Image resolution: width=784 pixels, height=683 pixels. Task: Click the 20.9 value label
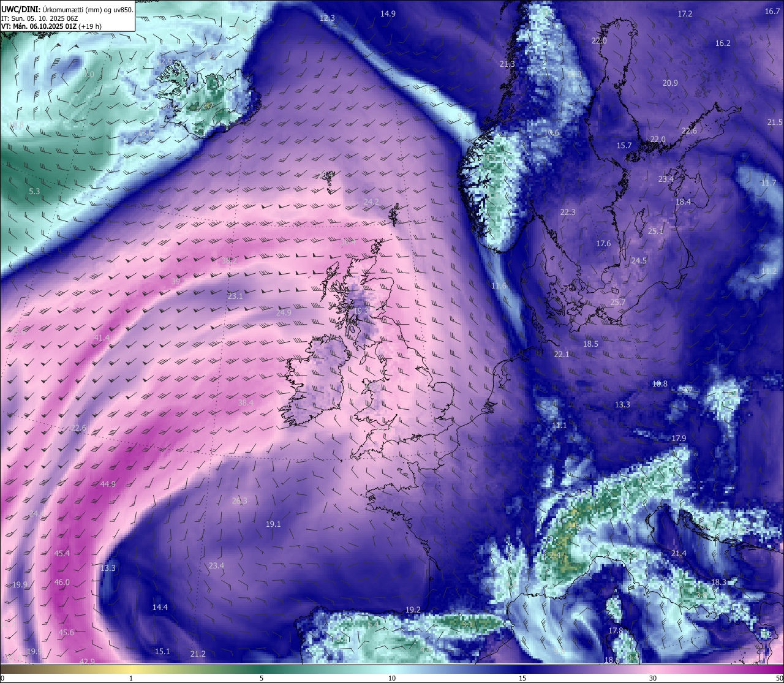pyautogui.click(x=670, y=83)
